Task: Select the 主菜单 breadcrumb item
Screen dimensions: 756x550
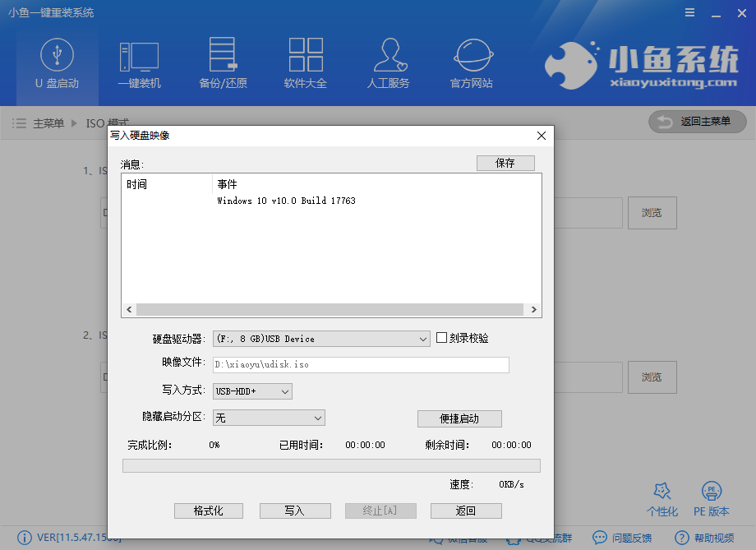Action: pyautogui.click(x=51, y=123)
